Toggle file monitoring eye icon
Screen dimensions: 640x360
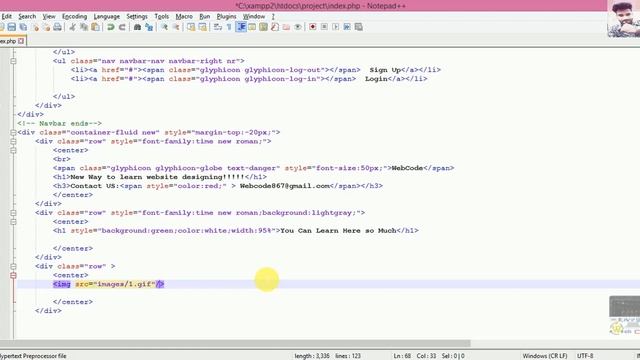[298, 27]
